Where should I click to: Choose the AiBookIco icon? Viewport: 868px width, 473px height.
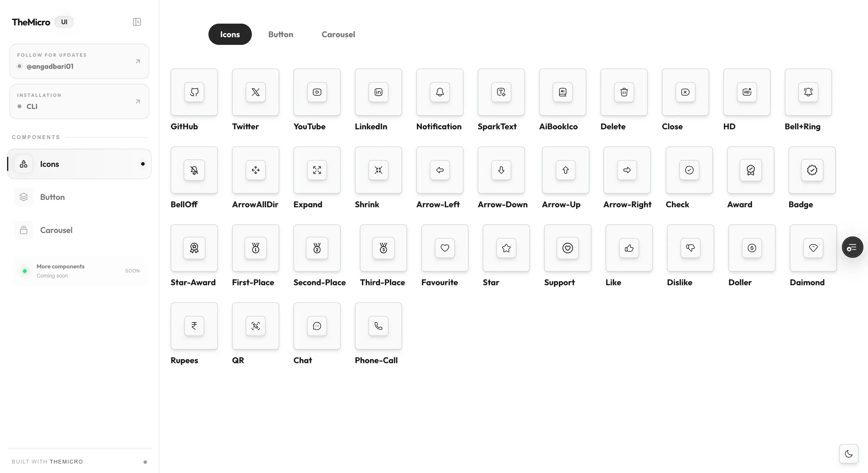(562, 92)
